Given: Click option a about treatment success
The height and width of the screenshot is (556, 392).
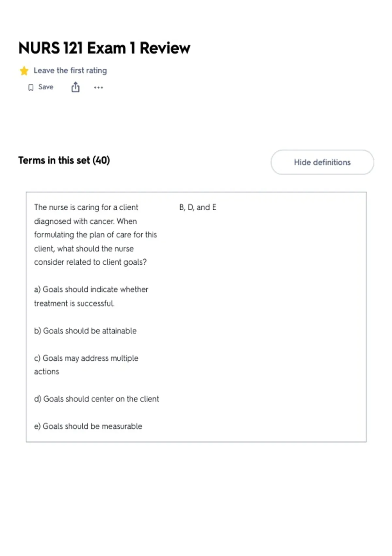Looking at the screenshot, I should (91, 296).
